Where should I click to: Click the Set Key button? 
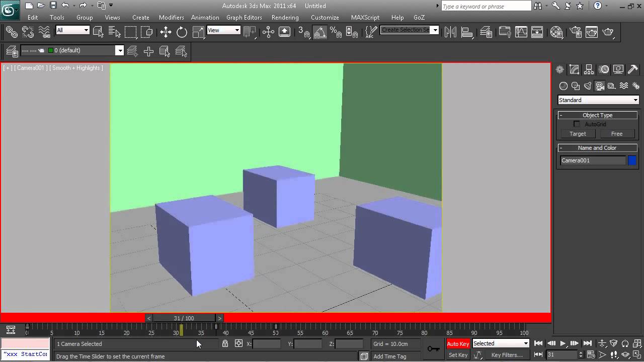(458, 355)
